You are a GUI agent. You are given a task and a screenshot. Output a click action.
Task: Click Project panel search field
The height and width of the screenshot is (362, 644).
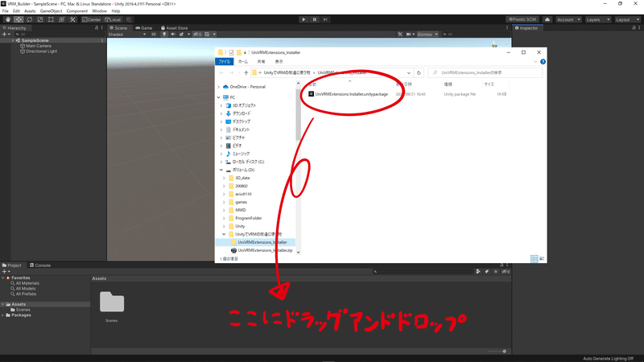tap(423, 272)
